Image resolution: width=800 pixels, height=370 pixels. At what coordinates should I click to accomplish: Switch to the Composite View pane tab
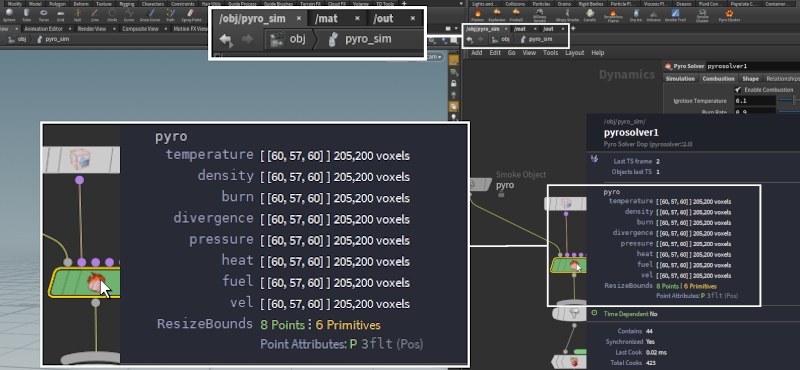[140, 29]
